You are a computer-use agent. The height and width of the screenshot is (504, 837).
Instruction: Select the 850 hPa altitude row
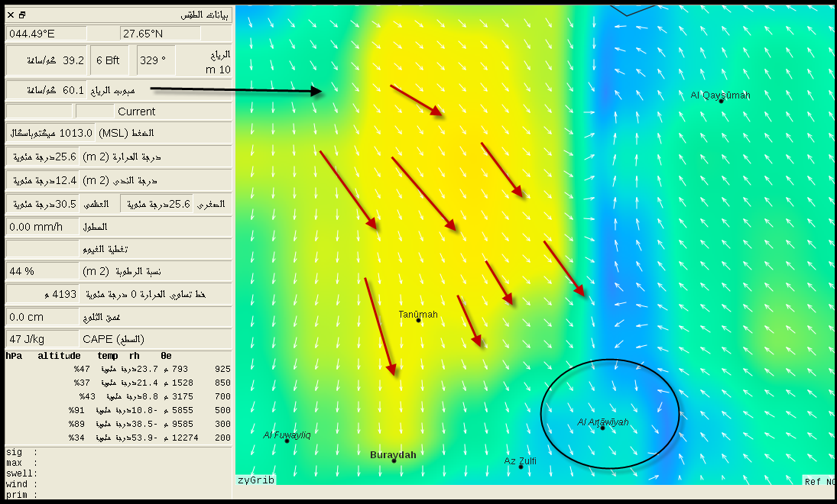118,383
